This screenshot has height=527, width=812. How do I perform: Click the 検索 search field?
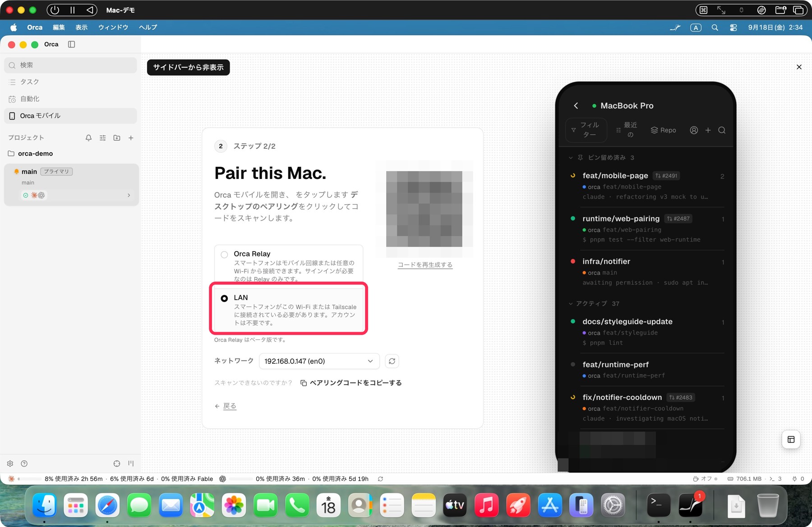pos(70,65)
